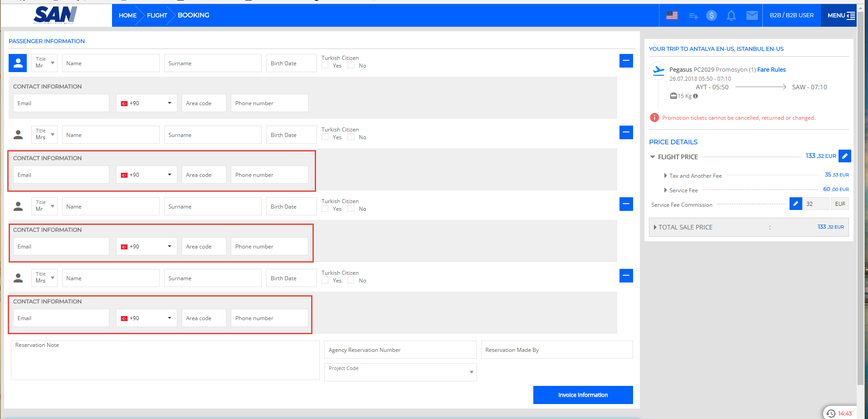Go to HOME in the breadcrumb
Image resolution: width=868 pixels, height=419 pixels.
(x=127, y=15)
